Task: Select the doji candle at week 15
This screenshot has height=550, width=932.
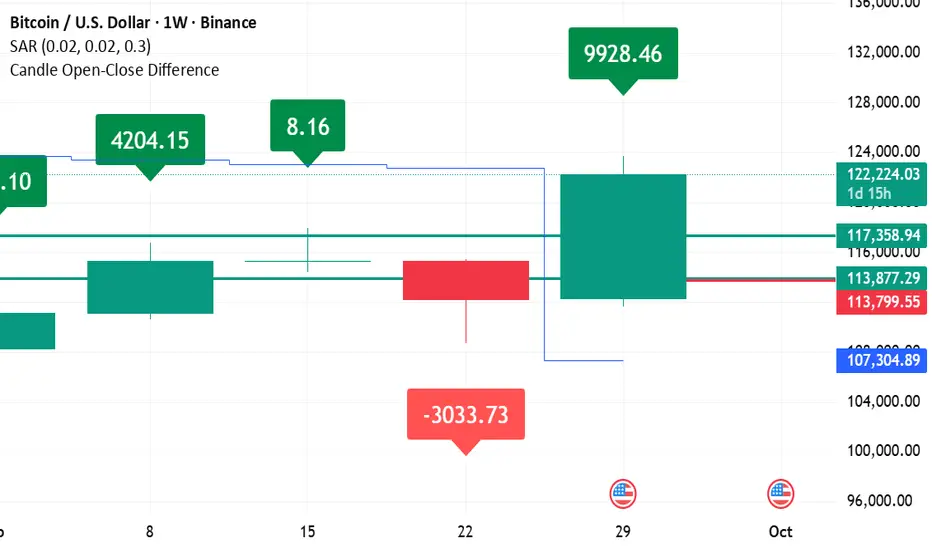Action: coord(308,261)
